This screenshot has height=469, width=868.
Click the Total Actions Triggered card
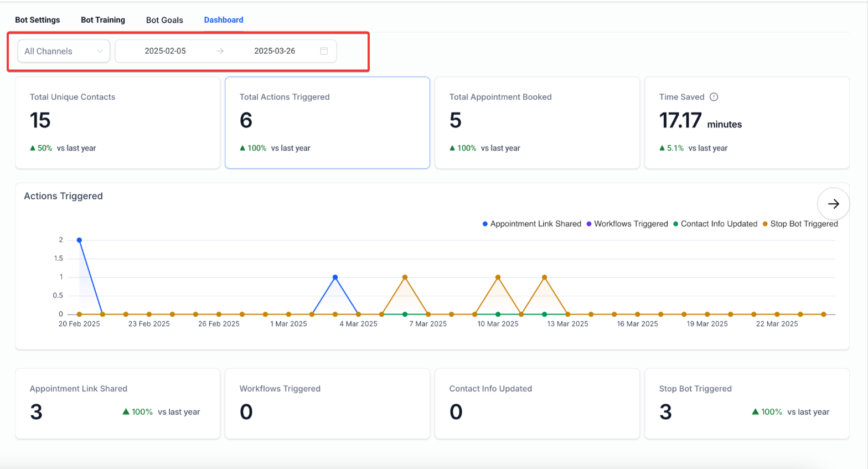click(327, 122)
